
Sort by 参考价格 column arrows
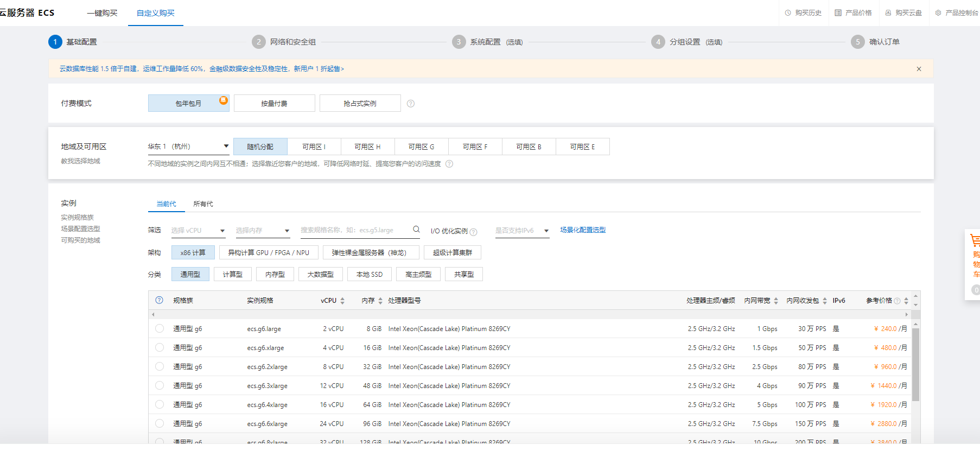906,301
